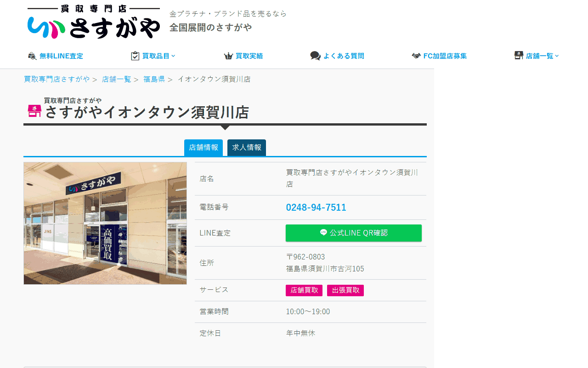Screen dimensions: 588x368
Task: Click the pink store icon beside heading
Action: (34, 111)
